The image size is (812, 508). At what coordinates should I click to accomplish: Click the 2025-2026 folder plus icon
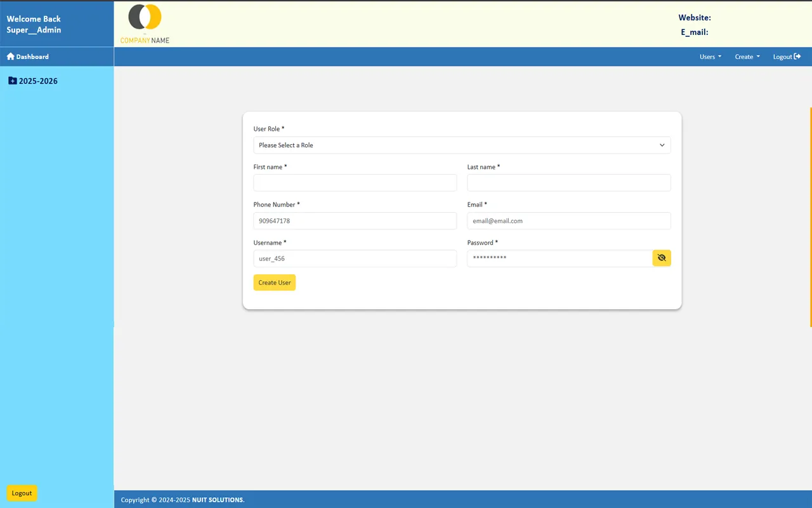coord(13,81)
